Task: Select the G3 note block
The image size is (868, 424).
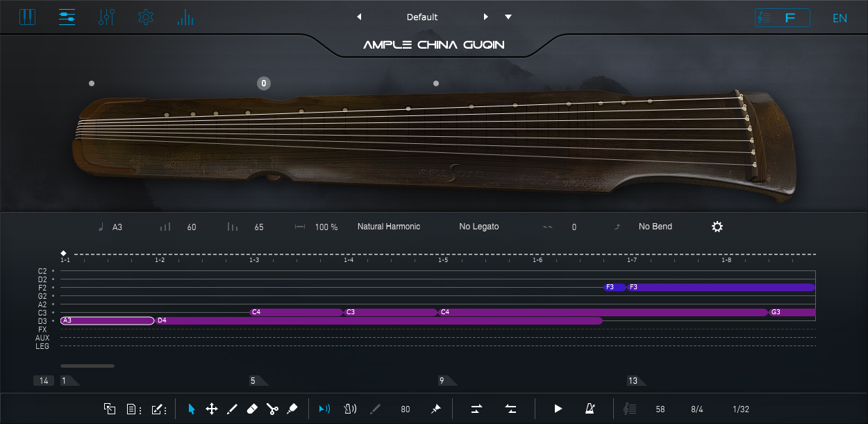Action: (x=792, y=312)
